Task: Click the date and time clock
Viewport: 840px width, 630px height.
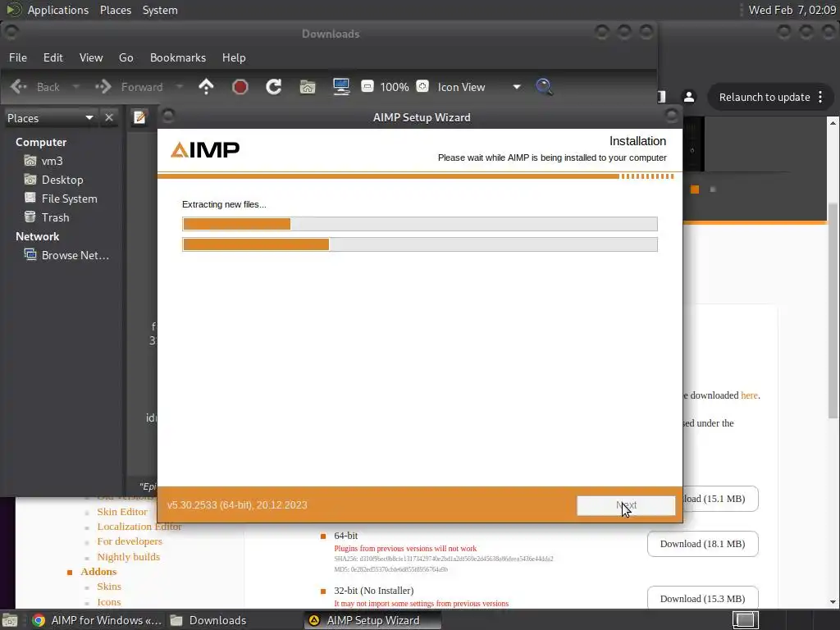Action: 792,10
